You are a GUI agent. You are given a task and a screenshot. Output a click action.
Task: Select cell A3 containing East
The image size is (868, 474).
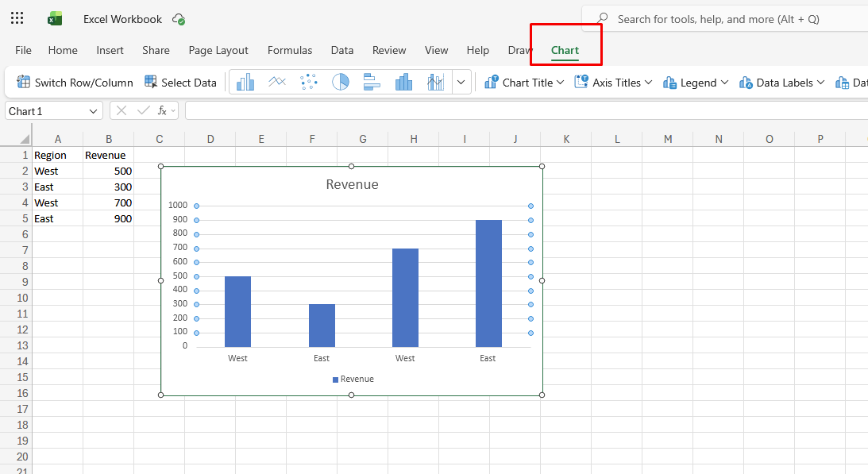point(57,187)
